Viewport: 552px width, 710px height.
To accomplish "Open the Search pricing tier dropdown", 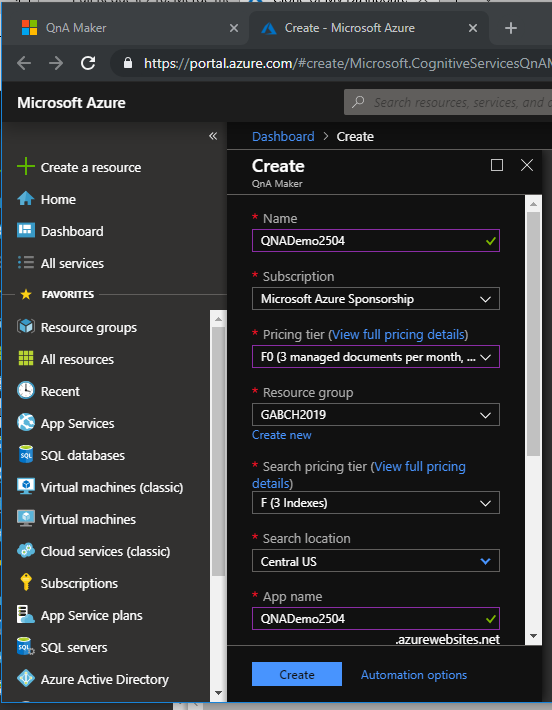I will click(x=376, y=503).
